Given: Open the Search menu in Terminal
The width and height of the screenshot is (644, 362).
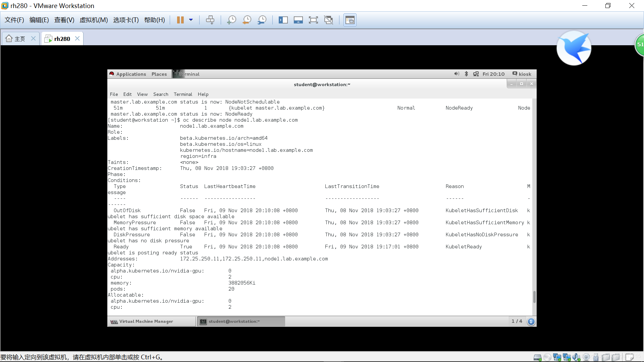Looking at the screenshot, I should pos(161,94).
